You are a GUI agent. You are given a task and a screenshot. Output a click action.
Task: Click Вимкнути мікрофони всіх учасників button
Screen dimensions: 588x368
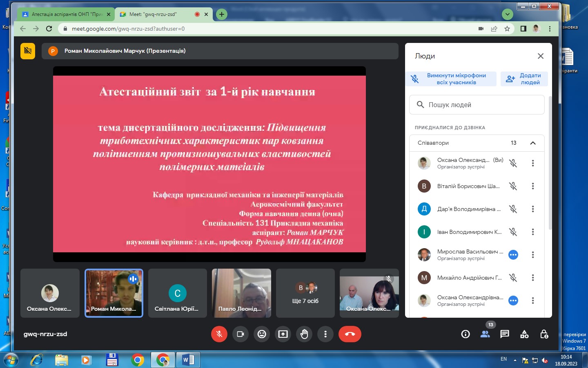tap(451, 79)
